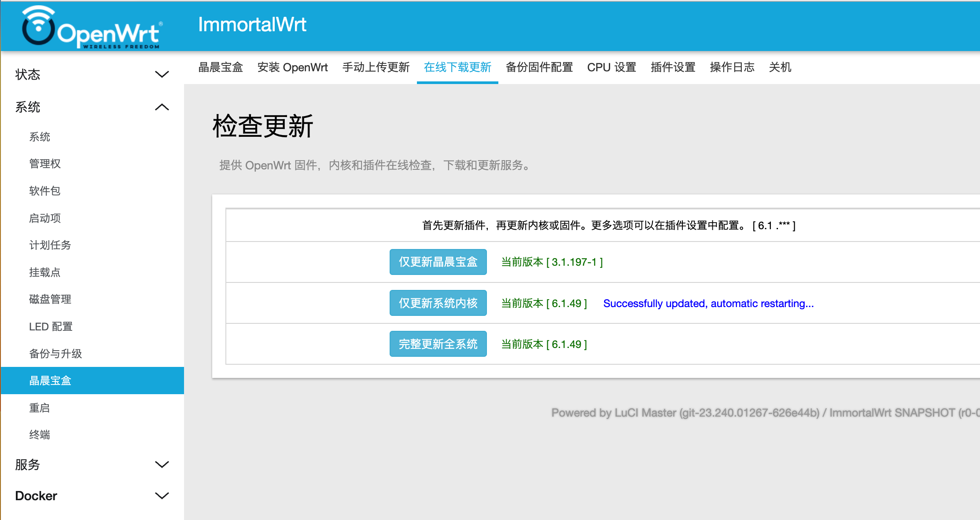Click 当前版本 [ 6.1.49 ] in full system row

[x=544, y=344]
